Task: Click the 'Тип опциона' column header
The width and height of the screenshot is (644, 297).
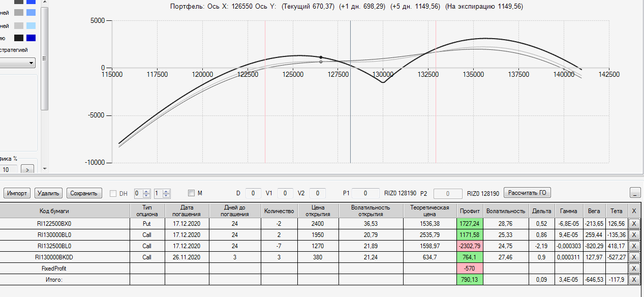Action: (147, 211)
